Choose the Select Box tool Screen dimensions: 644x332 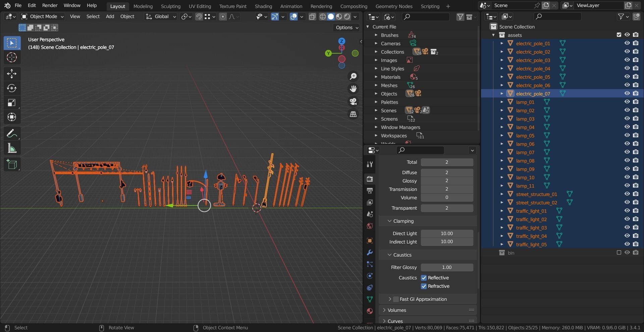click(x=12, y=43)
